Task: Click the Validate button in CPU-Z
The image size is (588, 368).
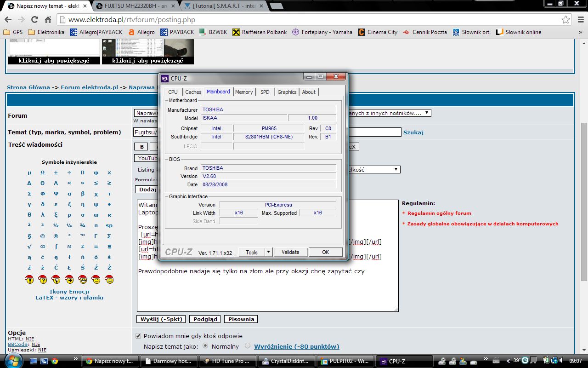Action: click(290, 252)
